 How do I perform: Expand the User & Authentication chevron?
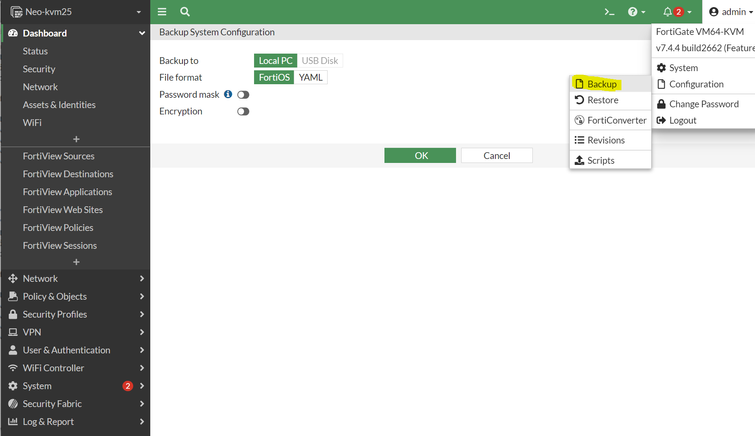coord(142,350)
